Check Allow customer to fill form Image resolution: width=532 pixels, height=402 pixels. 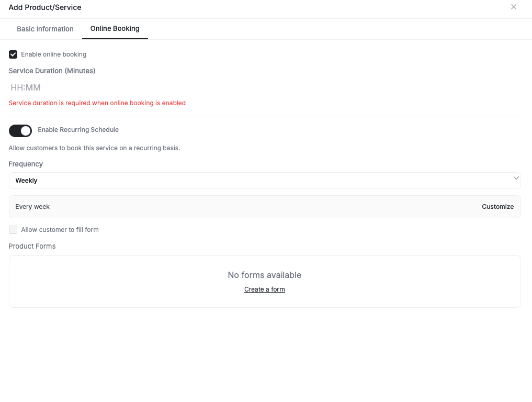pyautogui.click(x=13, y=229)
